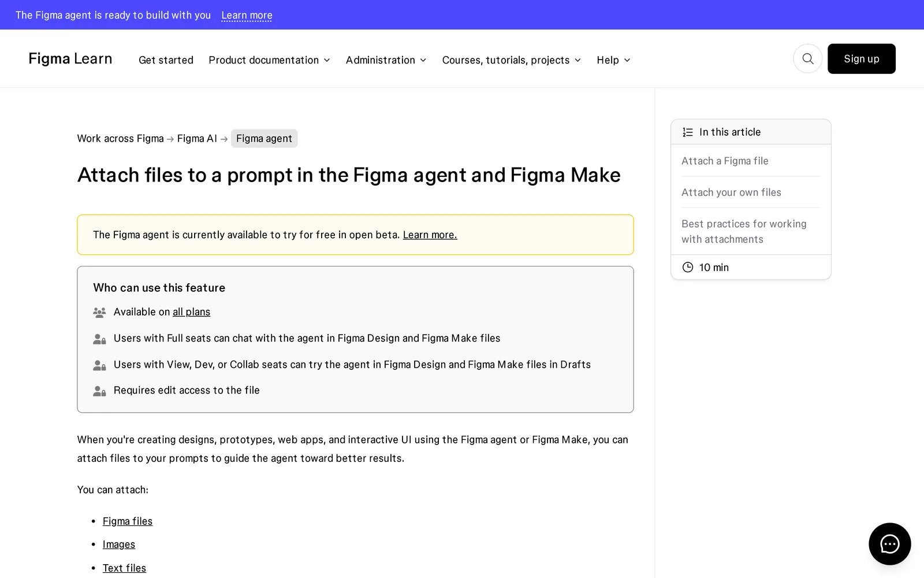
Task: Navigate to Figma AI breadcrumb
Action: coord(197,138)
